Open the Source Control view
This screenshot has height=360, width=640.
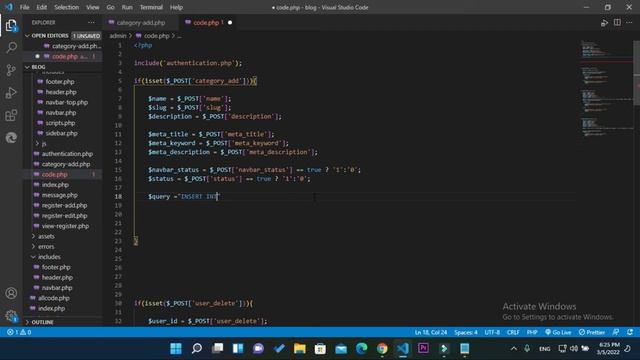[11, 70]
